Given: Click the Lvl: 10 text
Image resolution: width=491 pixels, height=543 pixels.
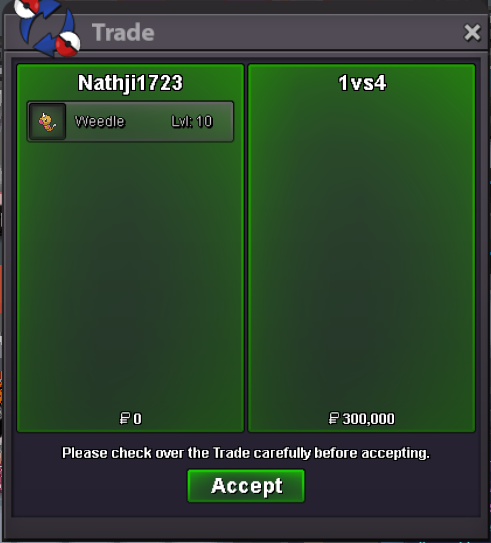Looking at the screenshot, I should coord(192,122).
